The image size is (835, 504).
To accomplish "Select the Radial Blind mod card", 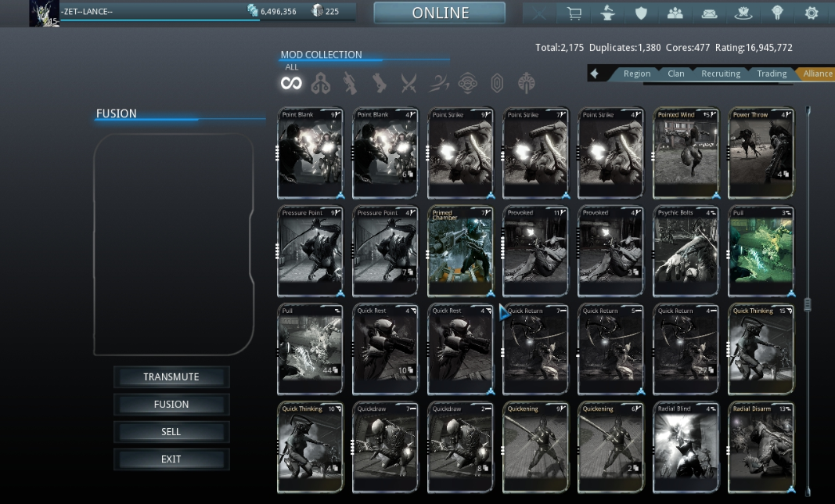I will pos(686,447).
